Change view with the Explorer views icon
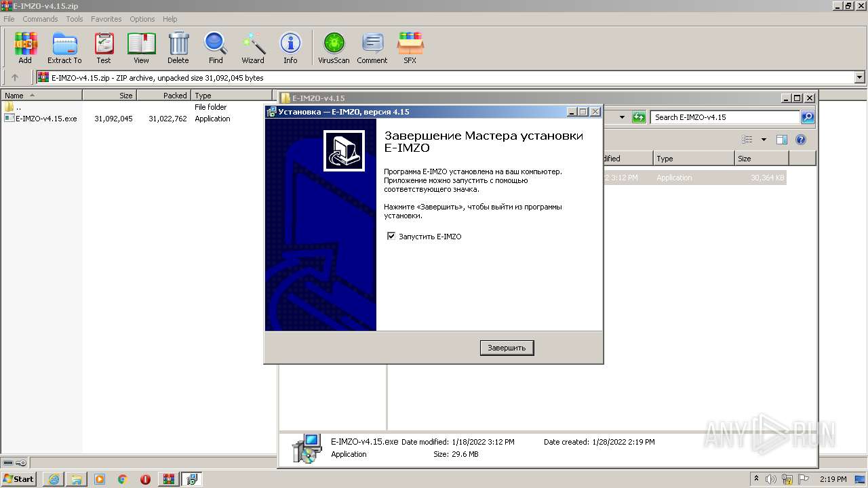Image resolution: width=868 pixels, height=488 pixels. [x=747, y=140]
